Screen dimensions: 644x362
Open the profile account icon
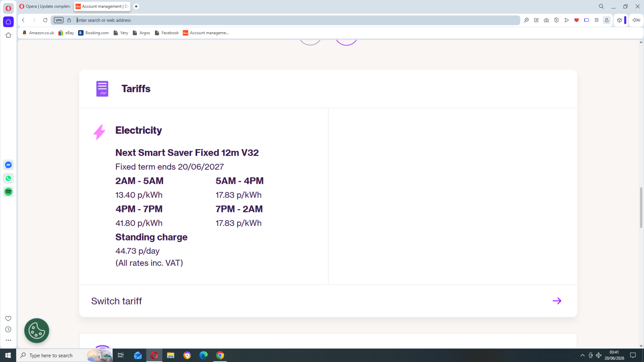pos(607,20)
